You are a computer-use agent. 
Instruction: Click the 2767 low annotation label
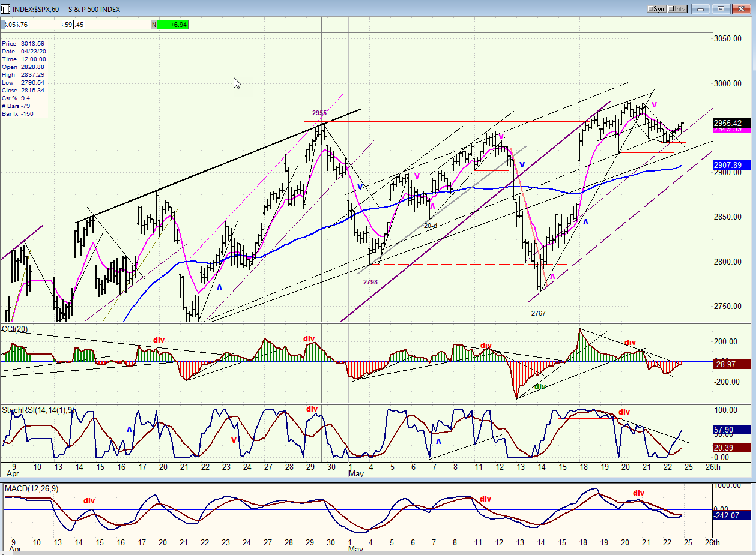point(539,313)
